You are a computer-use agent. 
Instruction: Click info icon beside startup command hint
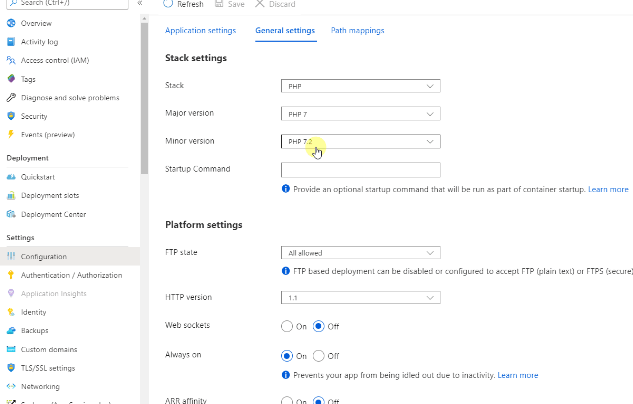click(286, 188)
